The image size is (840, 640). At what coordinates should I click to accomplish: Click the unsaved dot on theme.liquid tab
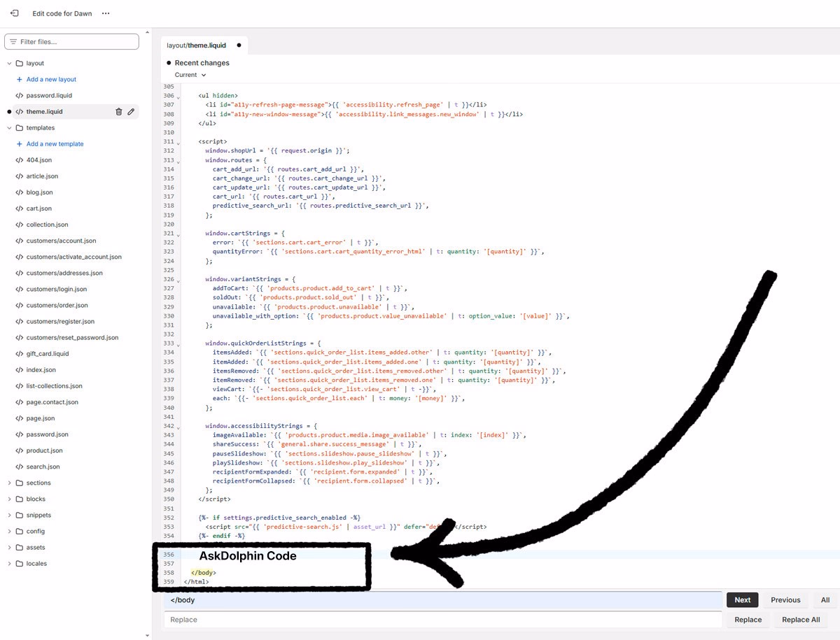pyautogui.click(x=239, y=45)
